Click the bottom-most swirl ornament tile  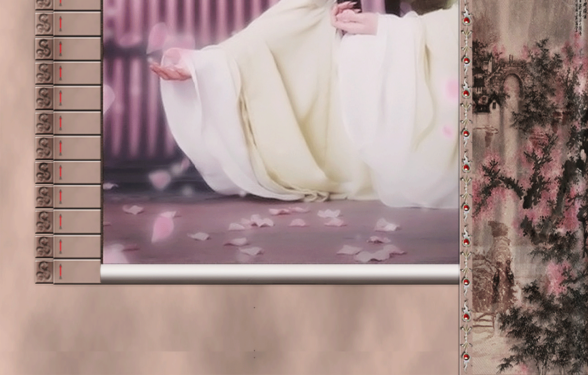(44, 272)
